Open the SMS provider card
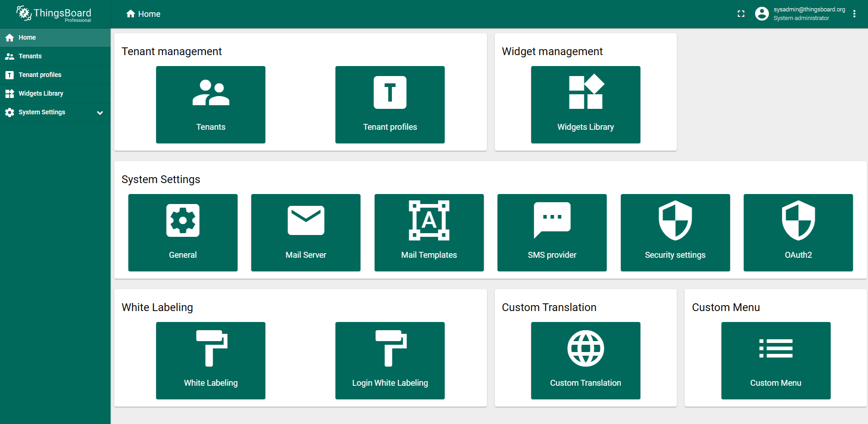Screen dimensions: 868x424 (x=552, y=233)
